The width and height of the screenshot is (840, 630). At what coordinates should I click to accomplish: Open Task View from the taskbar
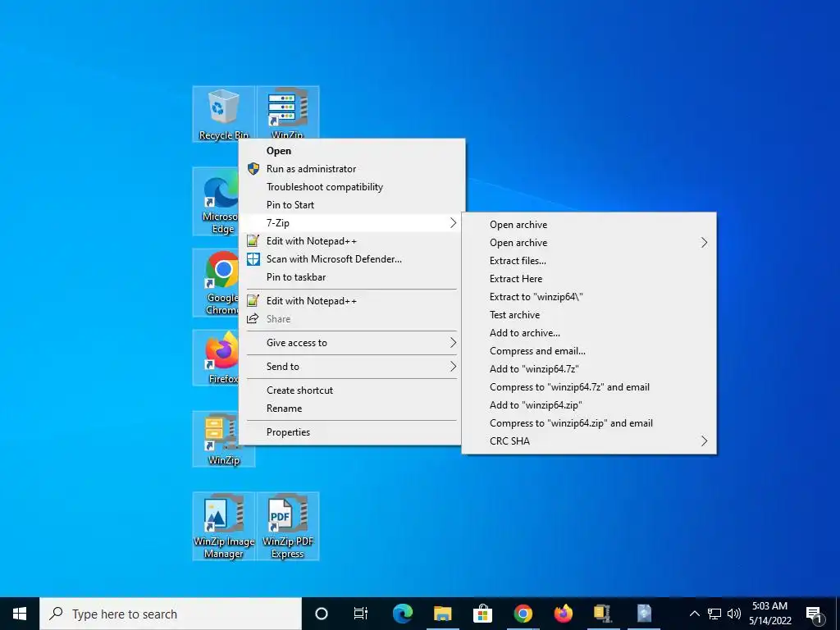[x=361, y=614]
